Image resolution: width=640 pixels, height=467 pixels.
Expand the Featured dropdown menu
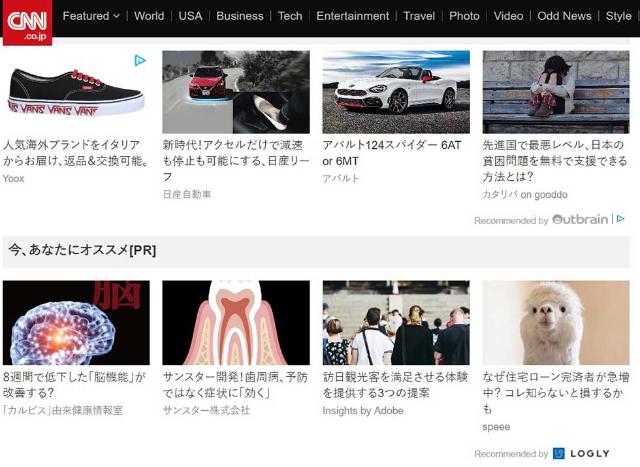91,16
